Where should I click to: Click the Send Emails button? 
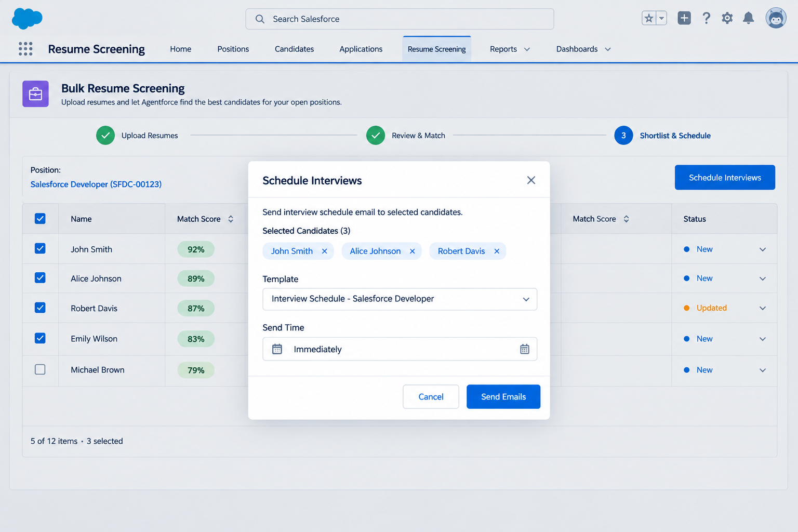coord(503,396)
